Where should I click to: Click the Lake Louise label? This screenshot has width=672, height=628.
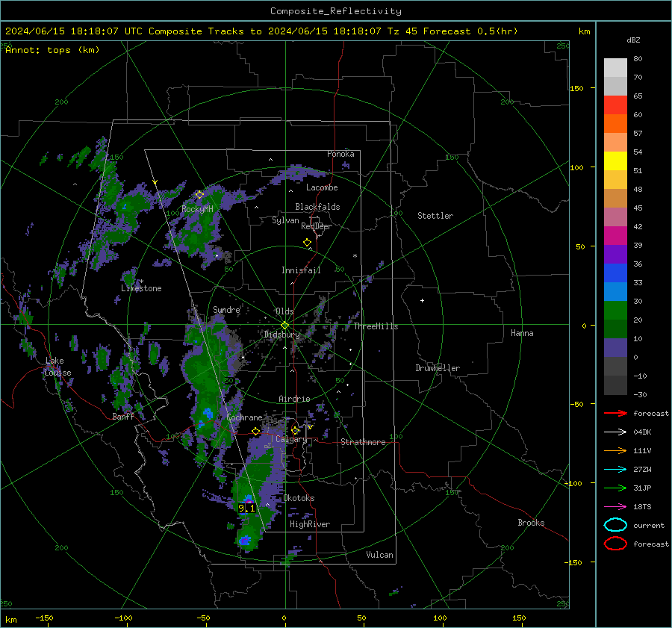coord(57,367)
